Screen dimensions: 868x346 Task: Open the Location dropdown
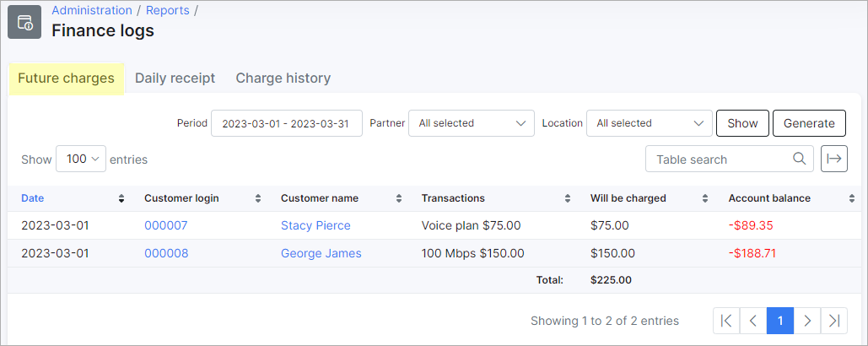tap(649, 123)
